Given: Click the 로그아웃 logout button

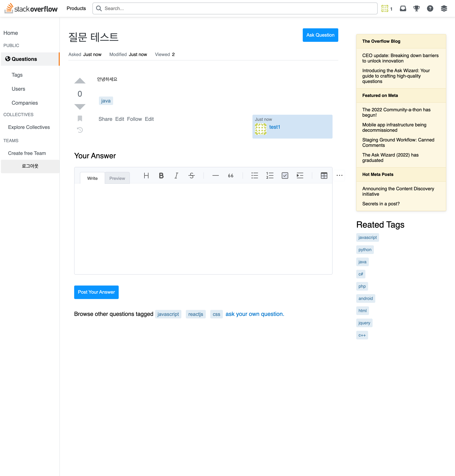Looking at the screenshot, I should point(30,166).
